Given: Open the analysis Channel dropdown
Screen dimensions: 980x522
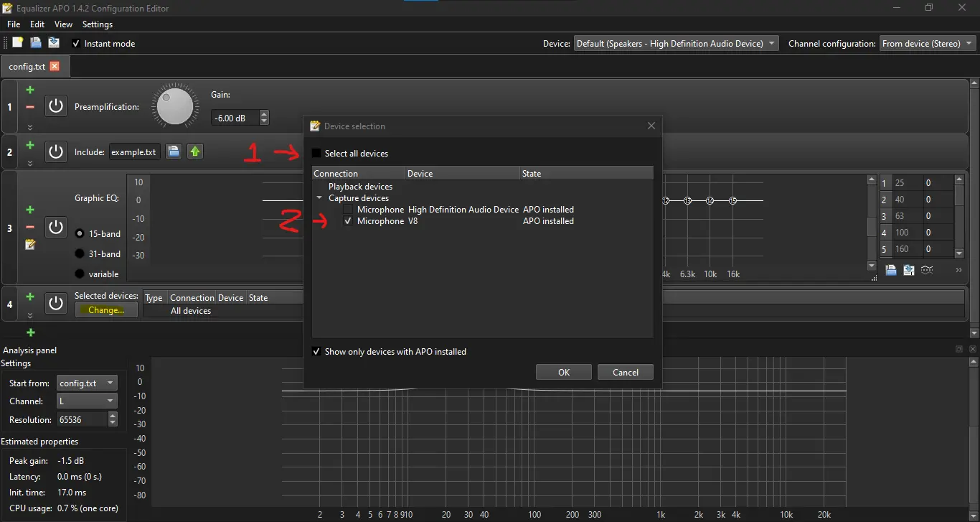Looking at the screenshot, I should click(87, 401).
